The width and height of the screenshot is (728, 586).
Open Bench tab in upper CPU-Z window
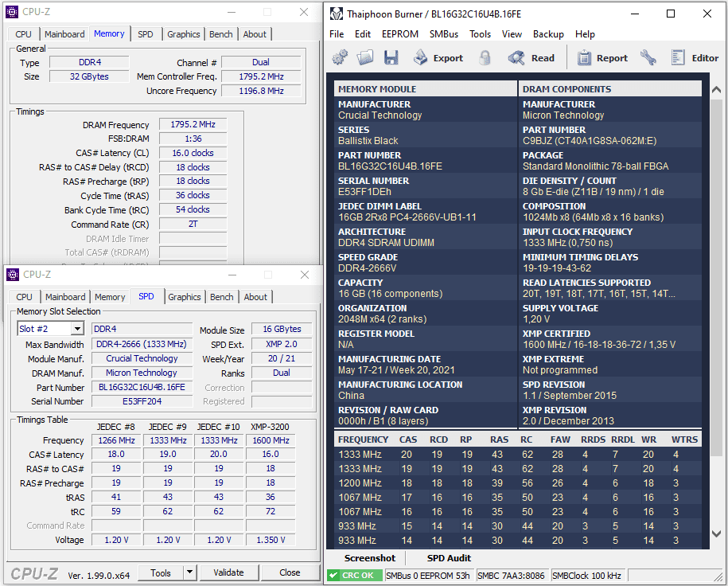[221, 34]
